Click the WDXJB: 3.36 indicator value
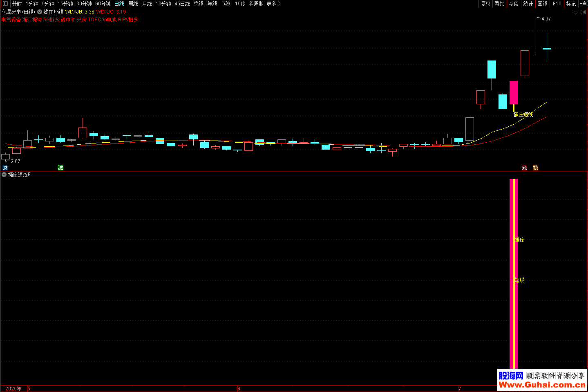The height and width of the screenshot is (392, 588). [80, 12]
